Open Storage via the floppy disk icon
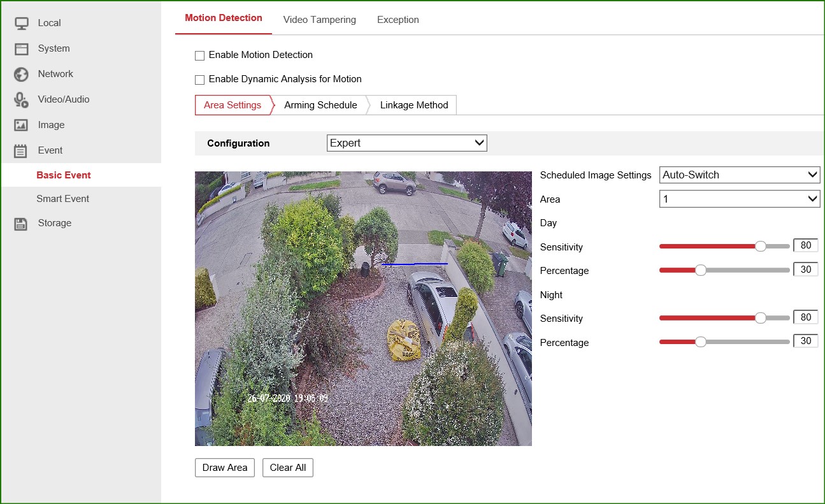 click(21, 224)
